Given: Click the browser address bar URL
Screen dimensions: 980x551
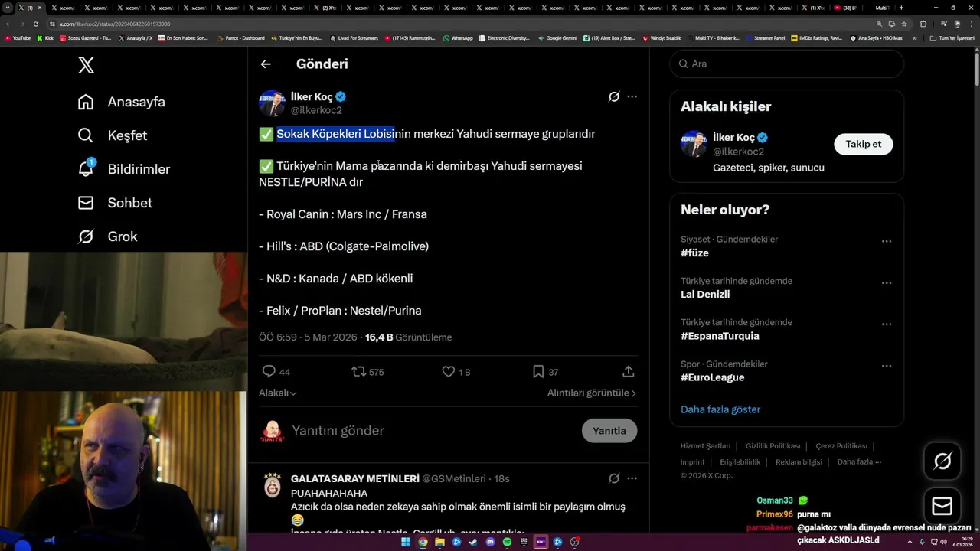Looking at the screenshot, I should tap(115, 24).
